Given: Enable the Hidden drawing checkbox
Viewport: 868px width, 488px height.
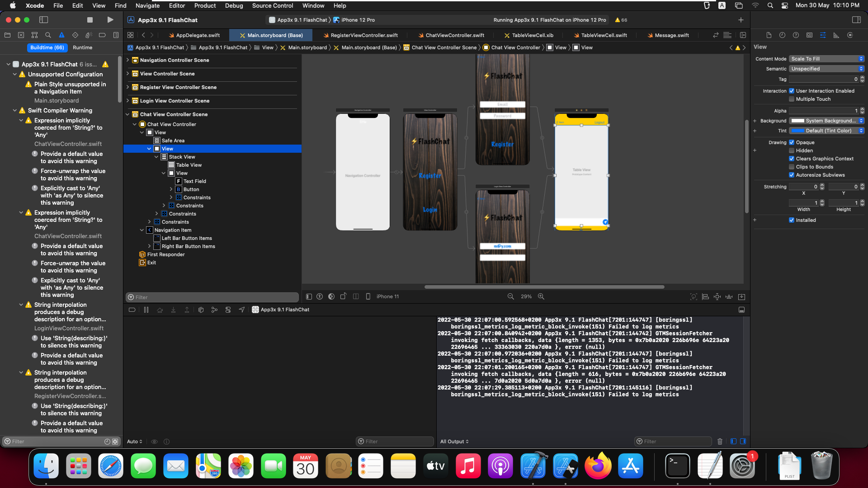Looking at the screenshot, I should tap(792, 150).
